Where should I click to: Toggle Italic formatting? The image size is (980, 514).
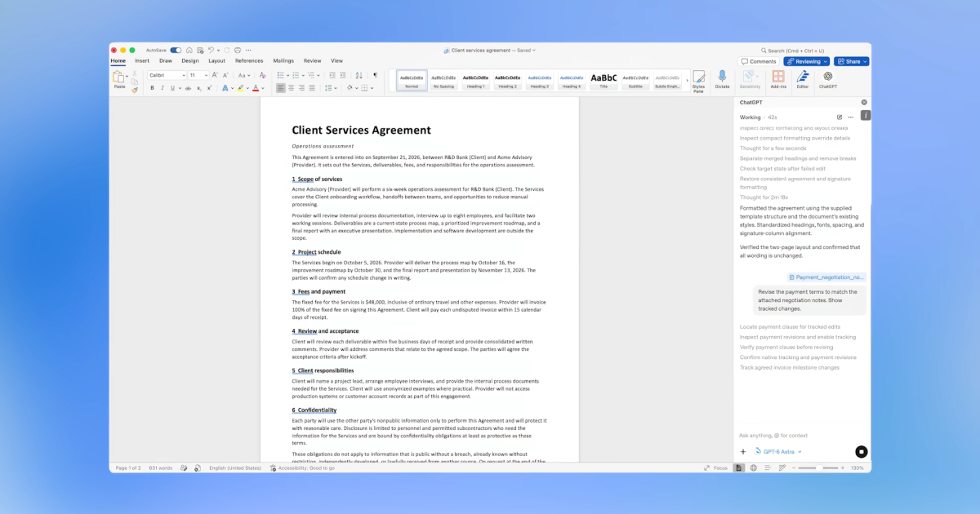pyautogui.click(x=162, y=87)
